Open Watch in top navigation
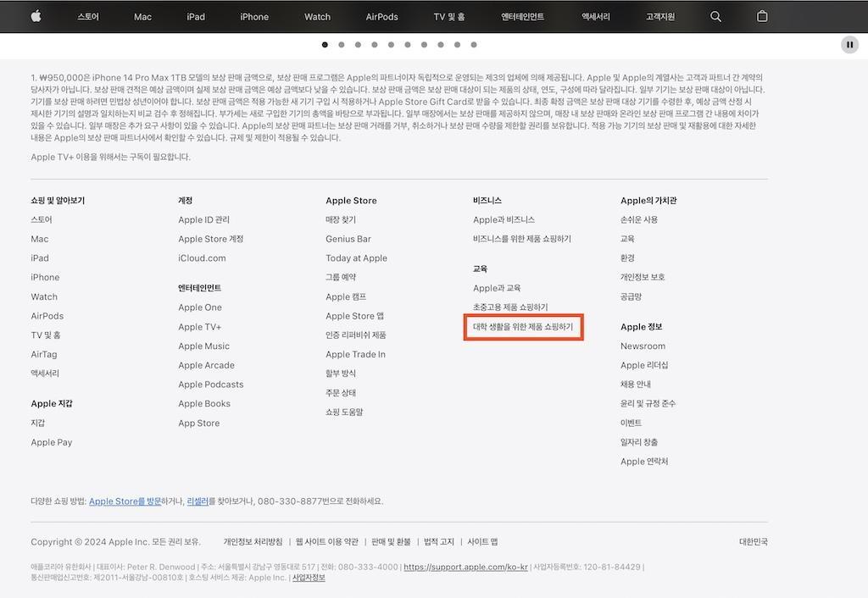Viewport: 868px width, 598px height. (318, 17)
